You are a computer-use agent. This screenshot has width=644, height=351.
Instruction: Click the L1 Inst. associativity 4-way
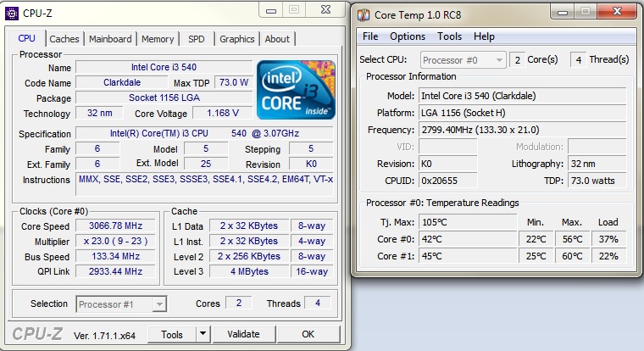click(x=312, y=242)
